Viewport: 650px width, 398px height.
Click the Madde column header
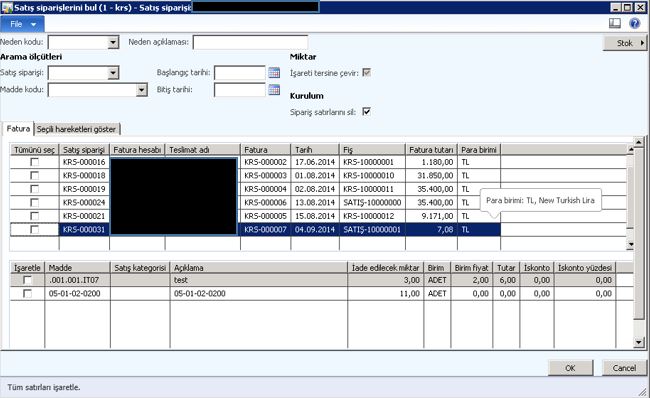pyautogui.click(x=77, y=268)
